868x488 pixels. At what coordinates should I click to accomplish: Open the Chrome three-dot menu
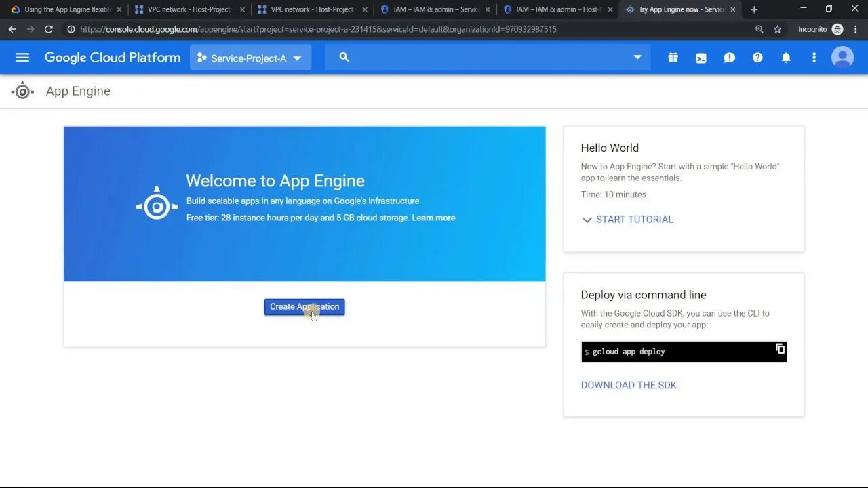[856, 29]
